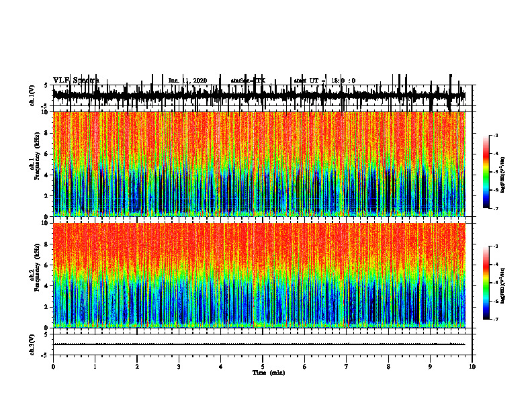Click the 'start UT = 18: 0 : 0' text
The height and width of the screenshot is (411, 532).
click(x=324, y=81)
